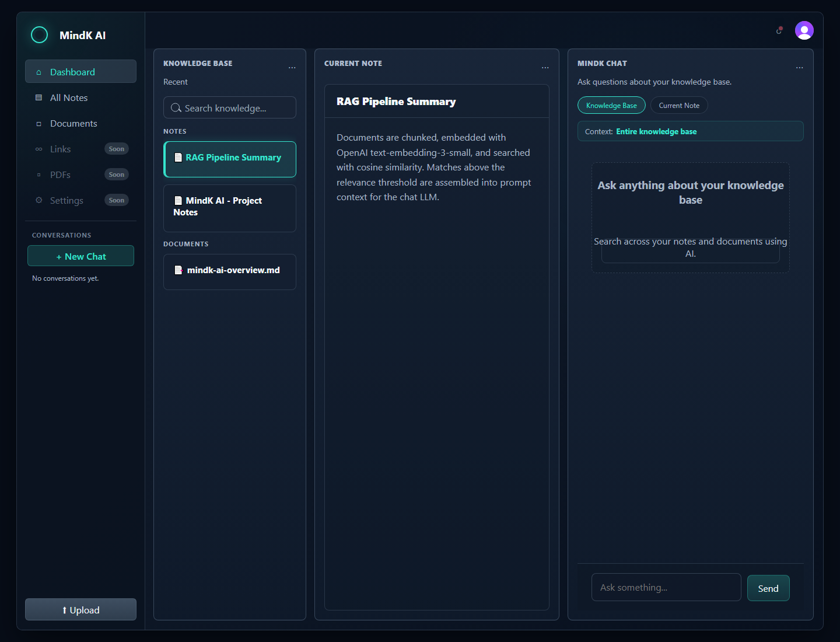This screenshot has height=642, width=840.
Task: Open the purple user avatar menu
Action: [804, 30]
